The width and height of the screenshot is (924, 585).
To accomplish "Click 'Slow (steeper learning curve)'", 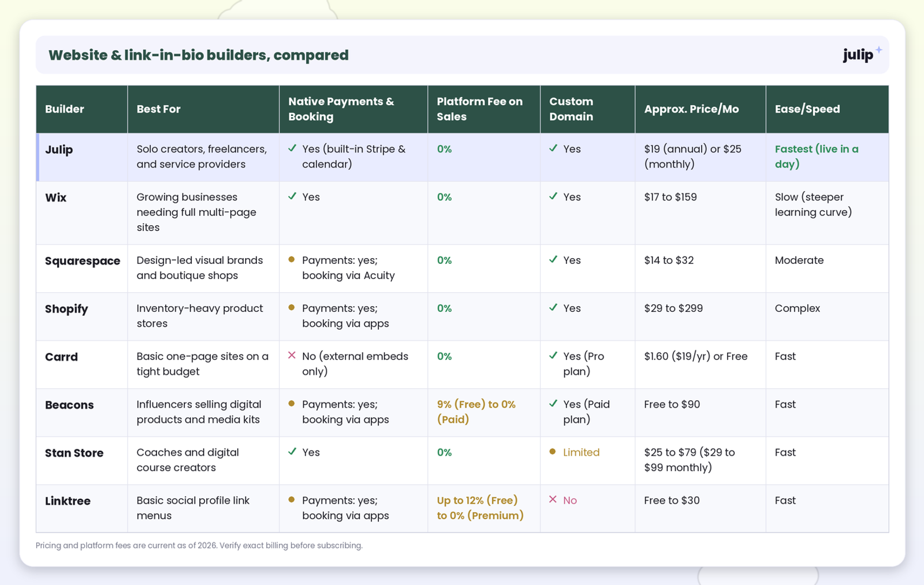I will 814,204.
